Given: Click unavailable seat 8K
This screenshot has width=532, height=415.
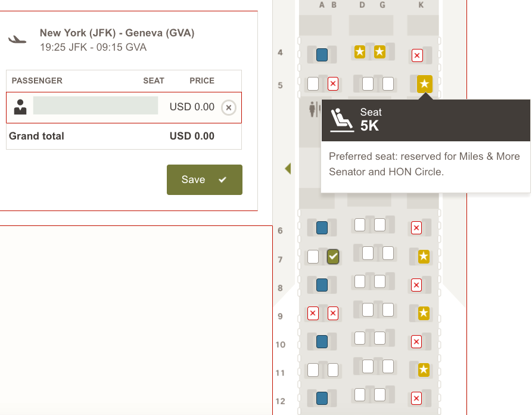Looking at the screenshot, I should click(x=416, y=285).
